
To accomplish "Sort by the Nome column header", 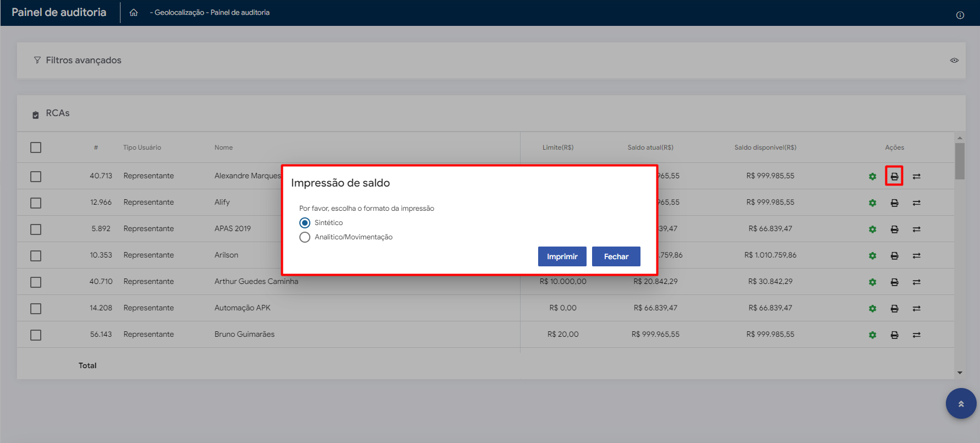I will click(223, 147).
